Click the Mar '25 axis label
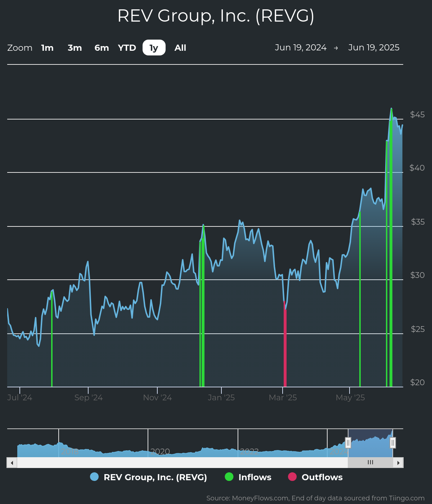 283,398
